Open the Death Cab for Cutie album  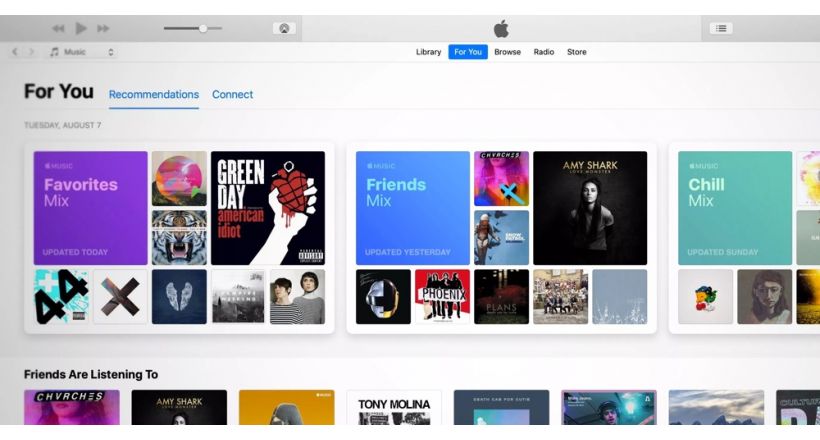pyautogui.click(x=502, y=407)
